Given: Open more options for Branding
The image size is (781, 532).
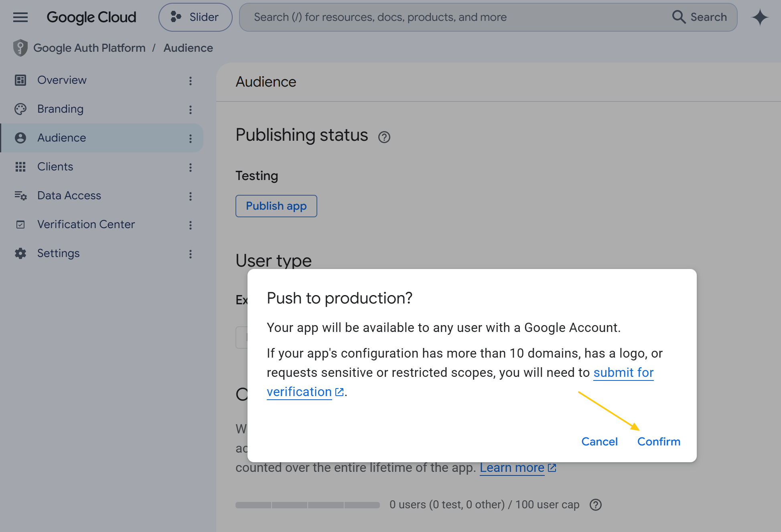Looking at the screenshot, I should point(191,110).
